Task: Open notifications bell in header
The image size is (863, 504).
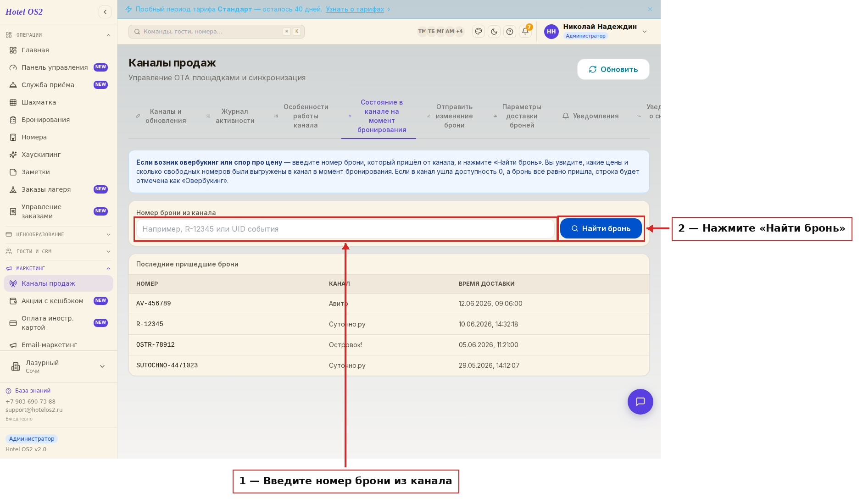Action: (x=525, y=32)
